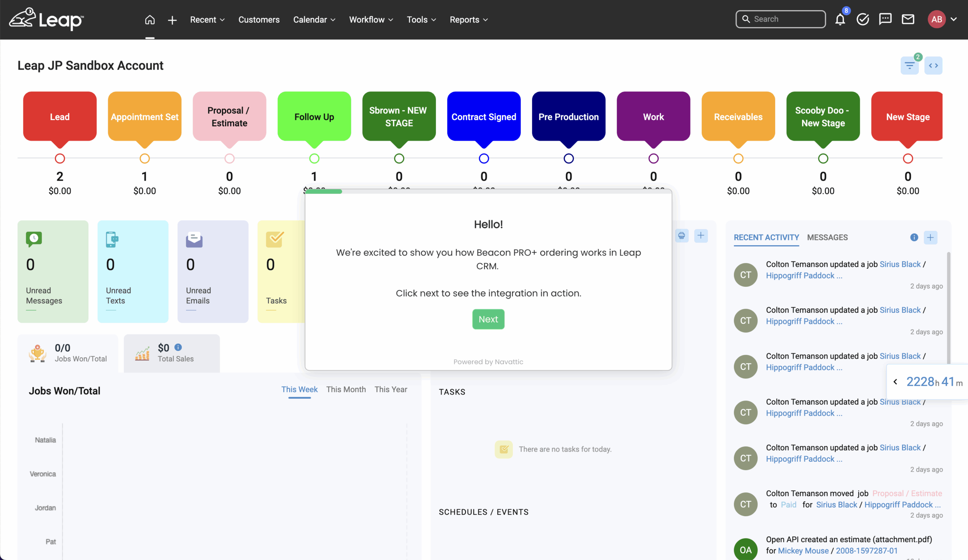This screenshot has width=968, height=560.
Task: Open the Pre Production stage card
Action: click(568, 117)
